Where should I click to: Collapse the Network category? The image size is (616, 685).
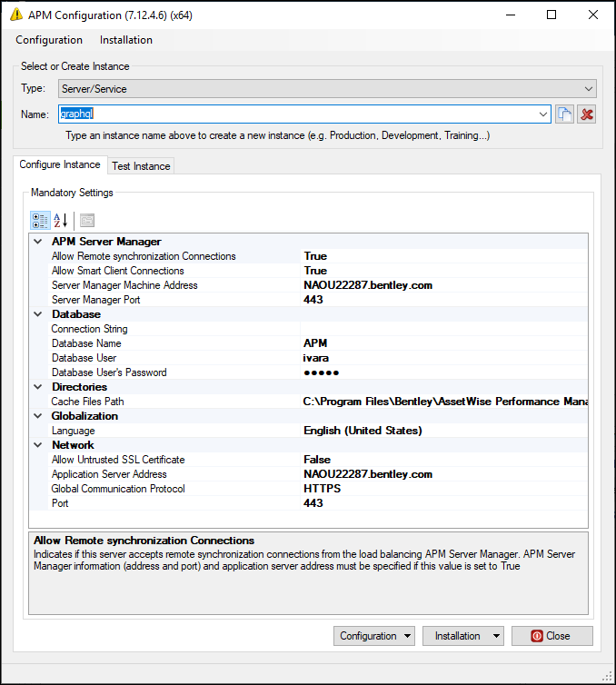(x=37, y=445)
